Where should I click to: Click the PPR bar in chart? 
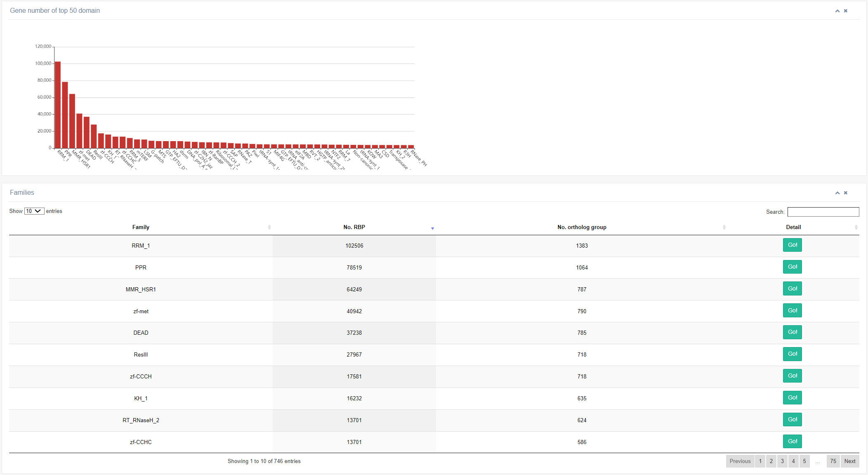click(65, 116)
